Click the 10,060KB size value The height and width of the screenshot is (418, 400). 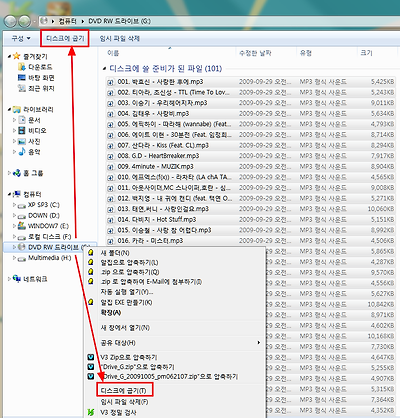pos(381,209)
